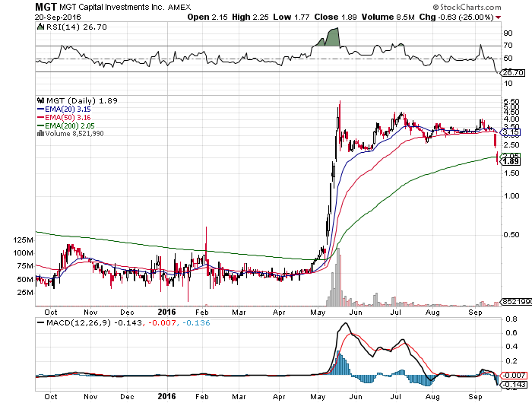Click the volume bars icon in legend

[40, 133]
